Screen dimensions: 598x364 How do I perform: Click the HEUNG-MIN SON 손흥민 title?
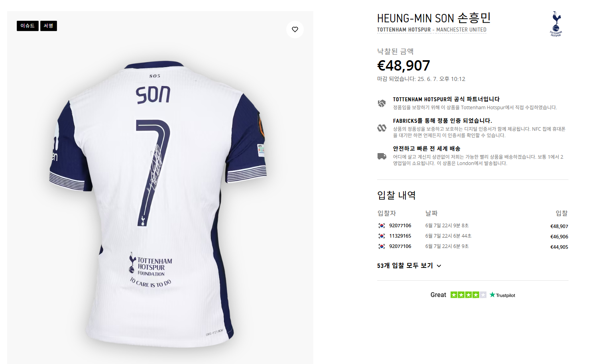434,18
